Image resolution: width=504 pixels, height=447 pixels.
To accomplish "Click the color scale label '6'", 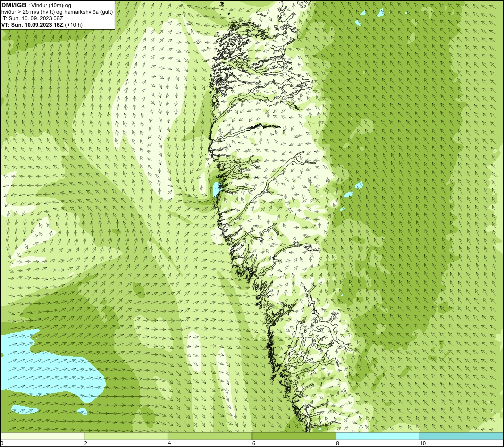I will [254, 444].
